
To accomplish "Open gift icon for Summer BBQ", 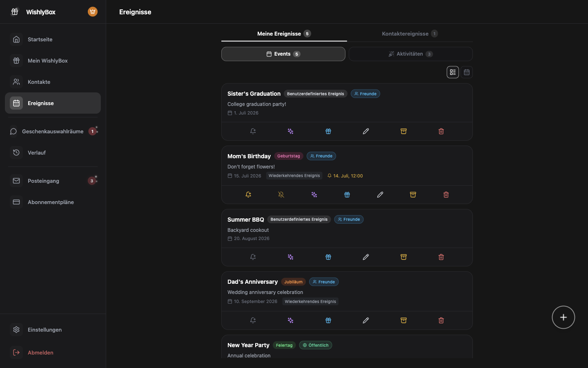I will tap(328, 257).
